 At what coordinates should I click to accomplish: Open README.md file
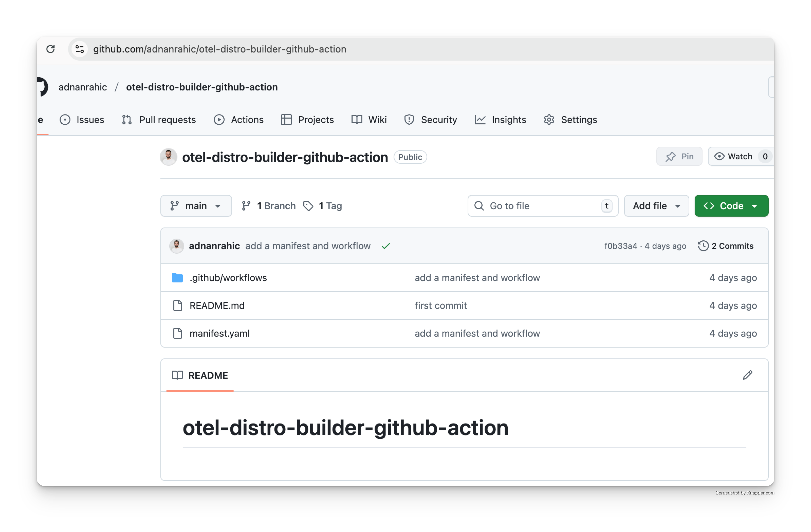point(217,305)
